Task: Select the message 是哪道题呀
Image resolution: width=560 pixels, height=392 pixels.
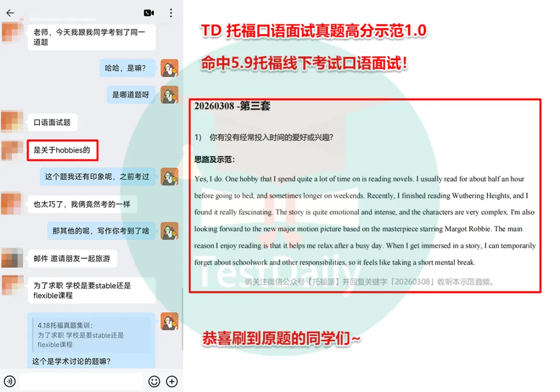Action: coord(131,94)
